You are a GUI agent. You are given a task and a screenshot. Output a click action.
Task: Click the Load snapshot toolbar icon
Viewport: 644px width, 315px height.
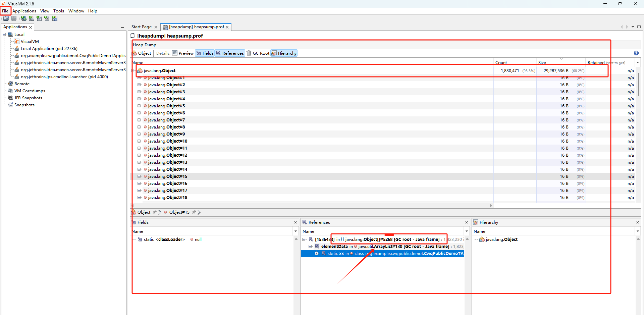(x=6, y=18)
